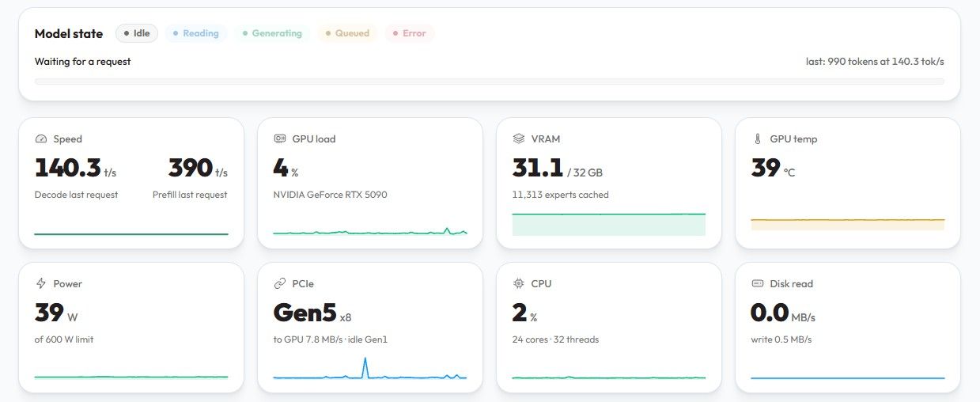Screen dimensions: 980x402
Task: Click the 'Decode last request' label
Action: click(x=76, y=195)
